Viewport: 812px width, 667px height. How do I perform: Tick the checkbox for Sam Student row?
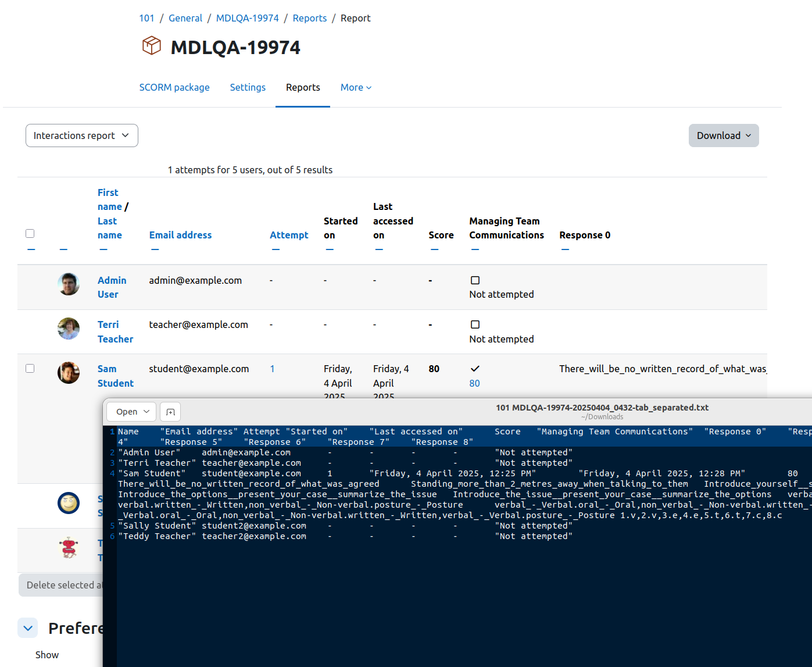click(x=30, y=369)
